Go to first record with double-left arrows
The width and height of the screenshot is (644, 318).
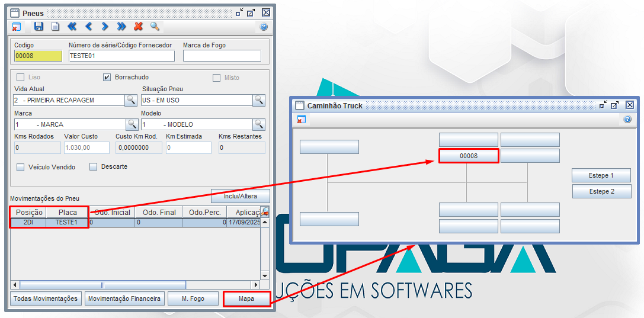coord(72,27)
